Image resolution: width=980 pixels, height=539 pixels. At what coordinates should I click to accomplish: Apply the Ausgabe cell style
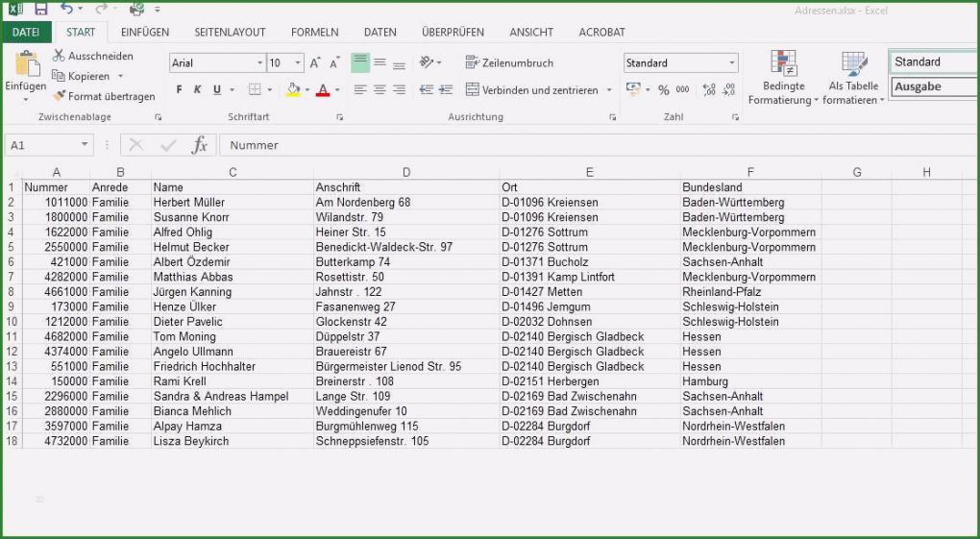[932, 86]
